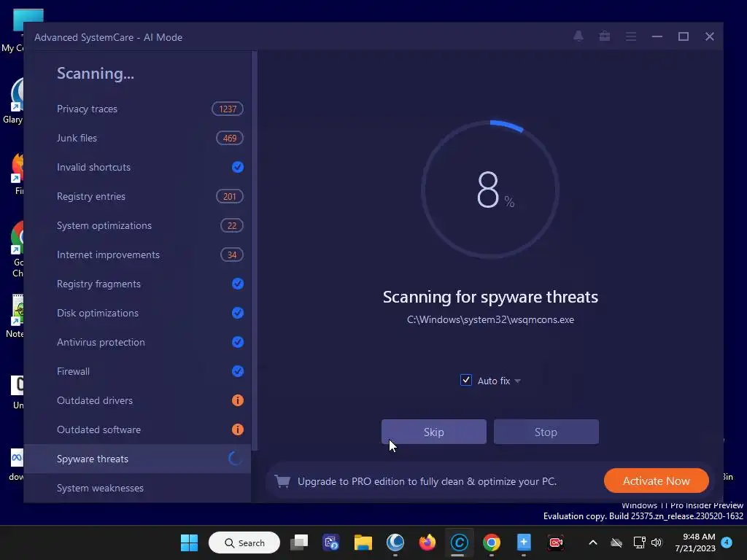
Task: Click the network icon in system tray
Action: click(639, 542)
